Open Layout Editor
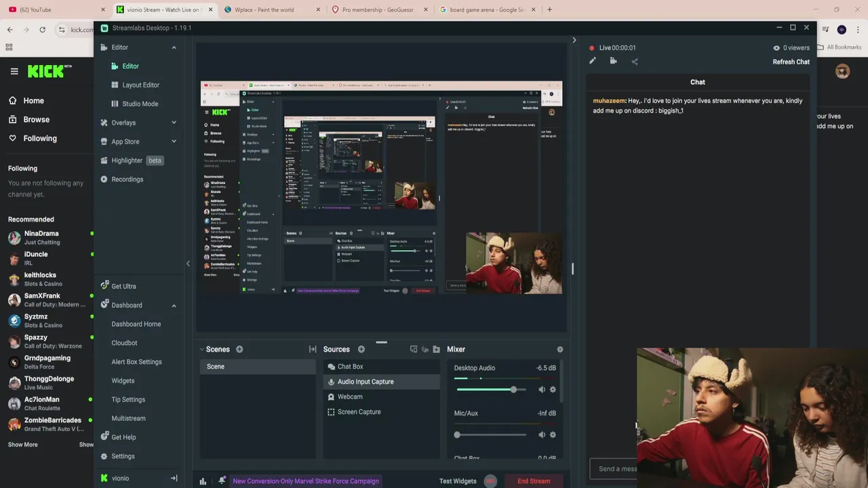 [140, 85]
